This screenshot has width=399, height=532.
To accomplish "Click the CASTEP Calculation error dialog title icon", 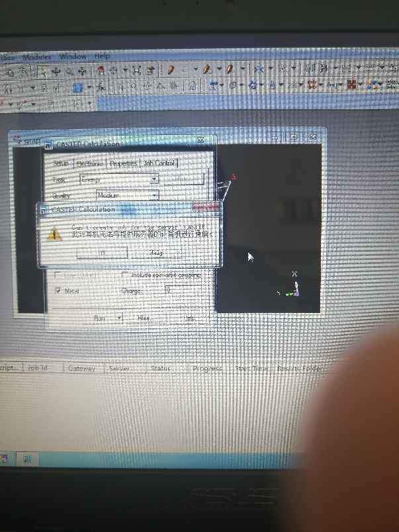I will coord(44,210).
